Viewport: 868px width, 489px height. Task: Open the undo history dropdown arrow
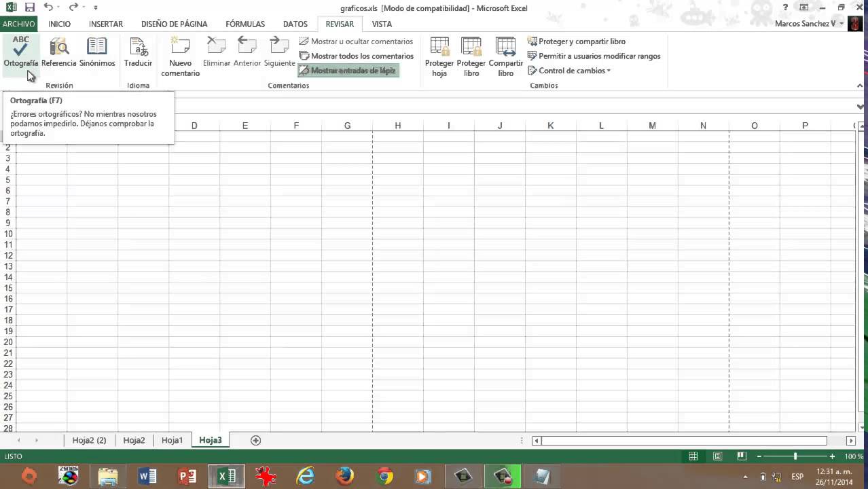click(x=58, y=7)
